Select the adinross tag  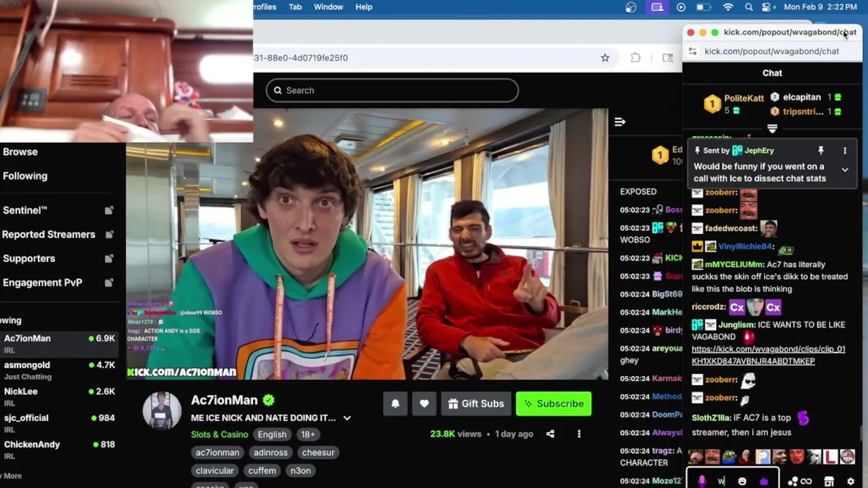point(271,452)
